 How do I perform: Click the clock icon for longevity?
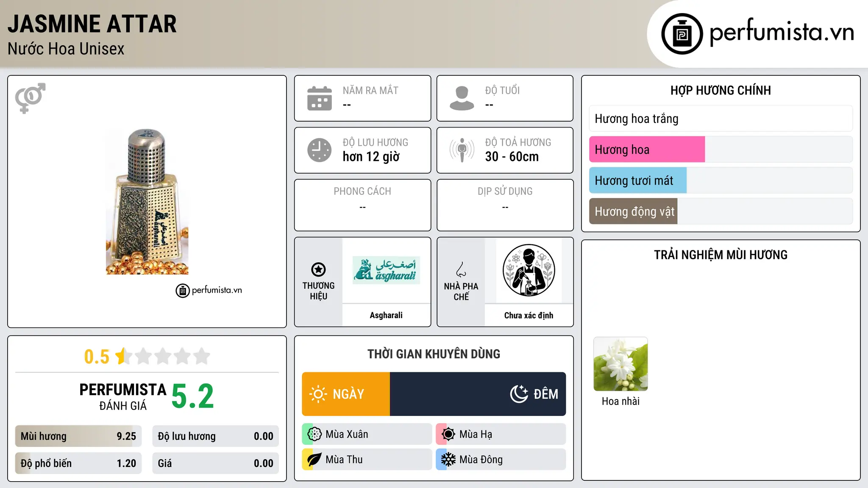(320, 150)
